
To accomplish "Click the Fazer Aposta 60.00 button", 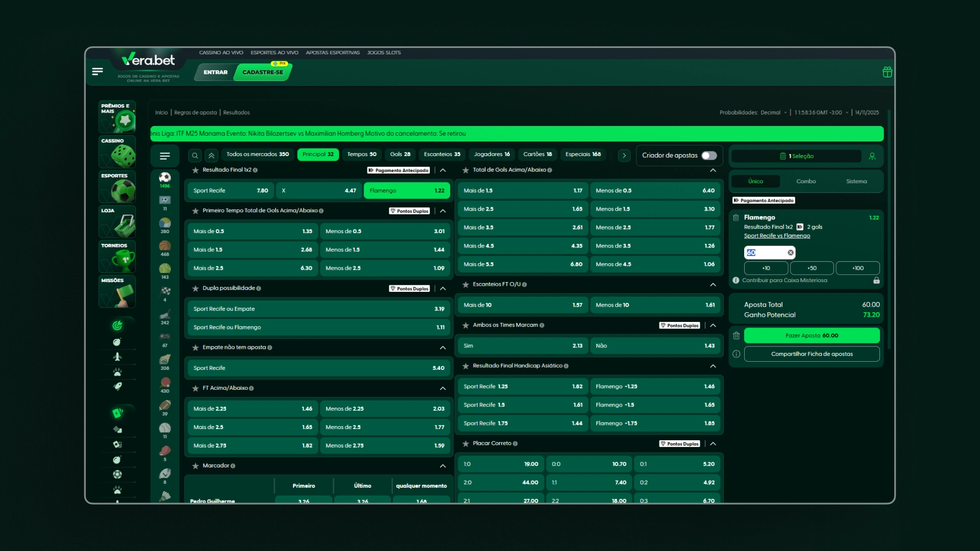I will click(812, 336).
